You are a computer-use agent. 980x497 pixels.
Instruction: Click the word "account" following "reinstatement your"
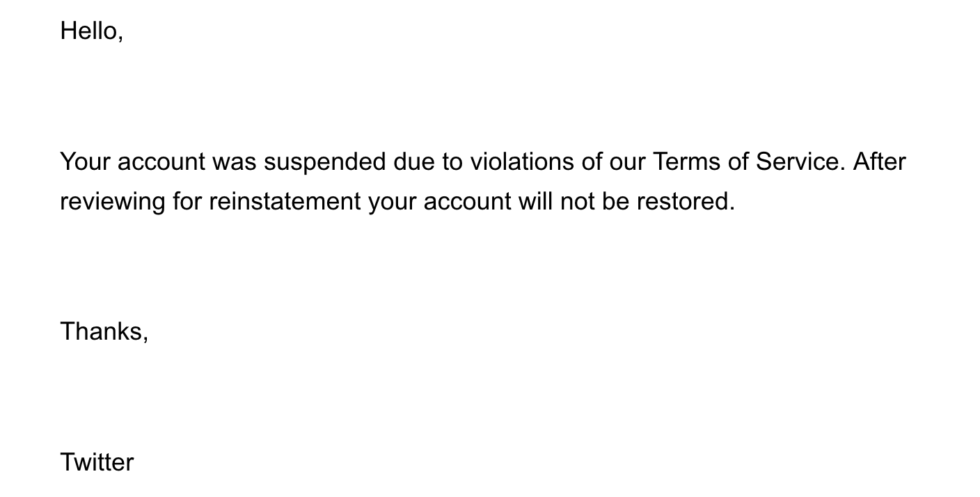(x=468, y=201)
